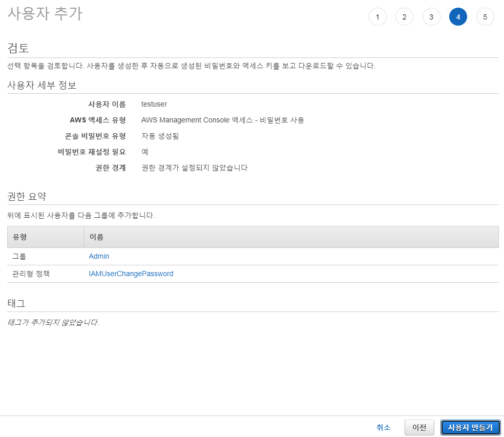The image size is (504, 437).
Task: Click the 권한 요약 heading
Action: (x=27, y=196)
